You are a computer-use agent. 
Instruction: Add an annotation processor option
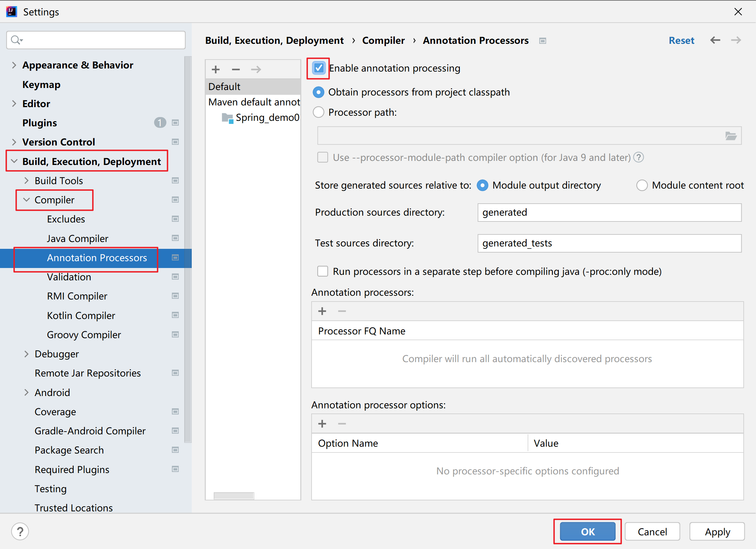coord(322,424)
